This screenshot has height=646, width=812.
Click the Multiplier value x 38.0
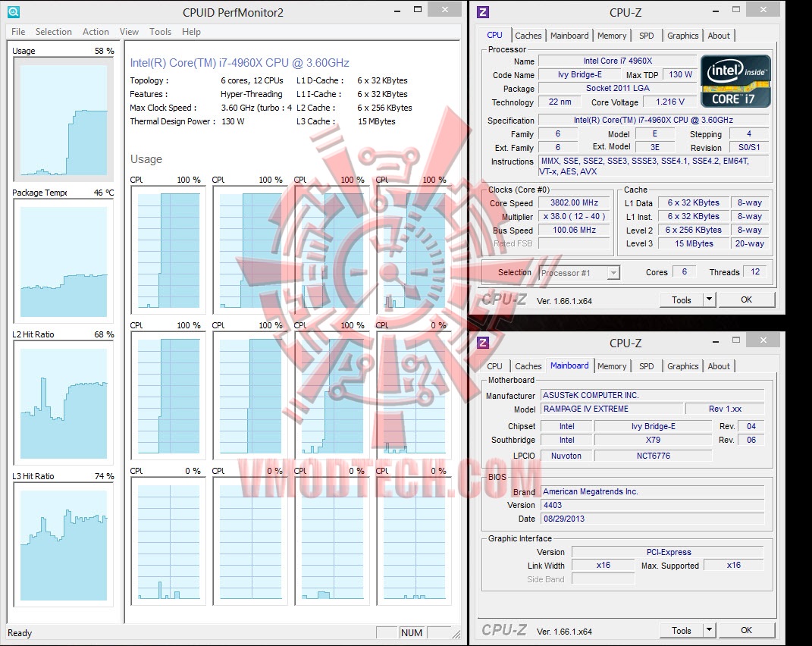[x=574, y=216]
